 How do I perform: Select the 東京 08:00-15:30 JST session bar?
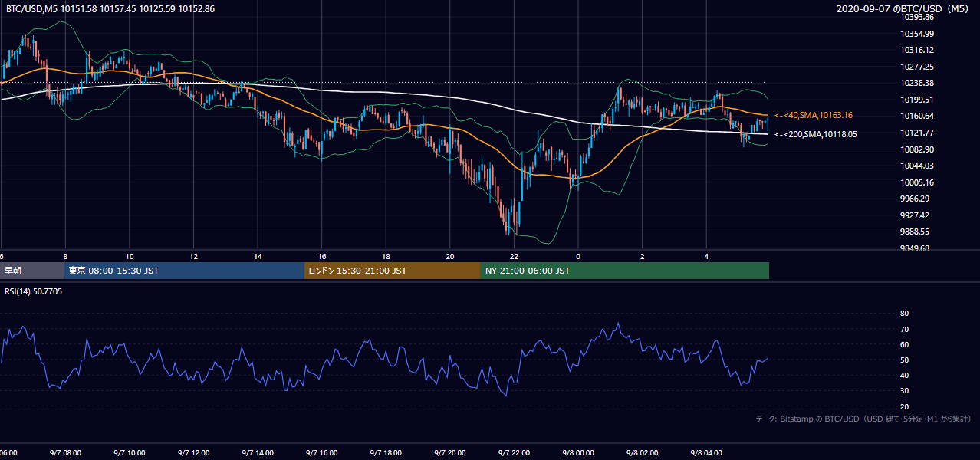coord(185,271)
